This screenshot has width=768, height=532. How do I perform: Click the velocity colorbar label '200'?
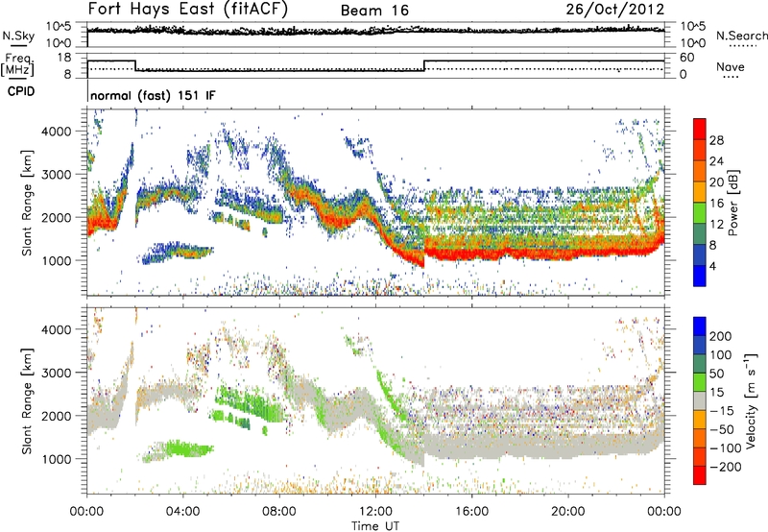[x=721, y=336]
